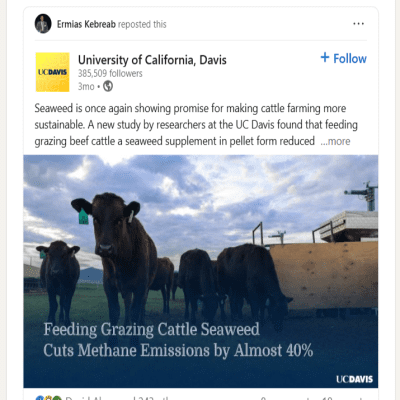Open University of California, Davis page link
400x400 pixels.
click(x=152, y=60)
